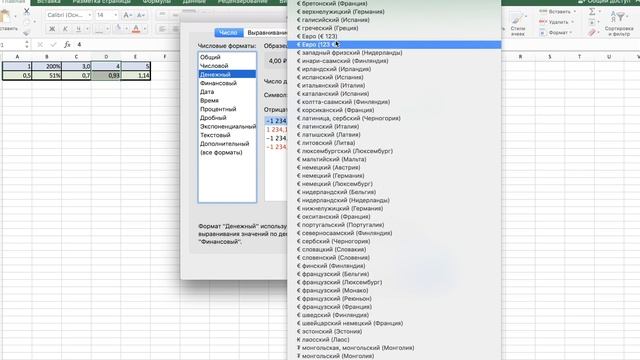Switch to Разметка страницы ribbon tab

[x=101, y=2]
